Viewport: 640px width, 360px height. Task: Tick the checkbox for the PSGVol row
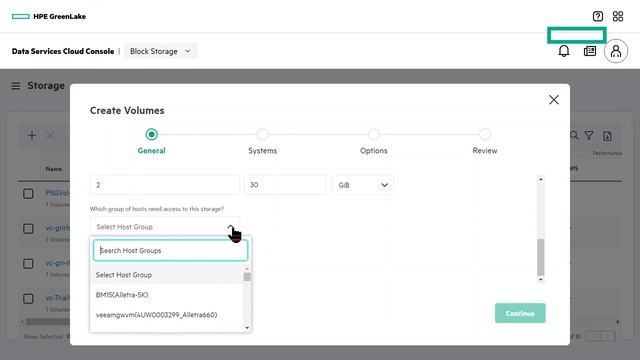click(28, 193)
